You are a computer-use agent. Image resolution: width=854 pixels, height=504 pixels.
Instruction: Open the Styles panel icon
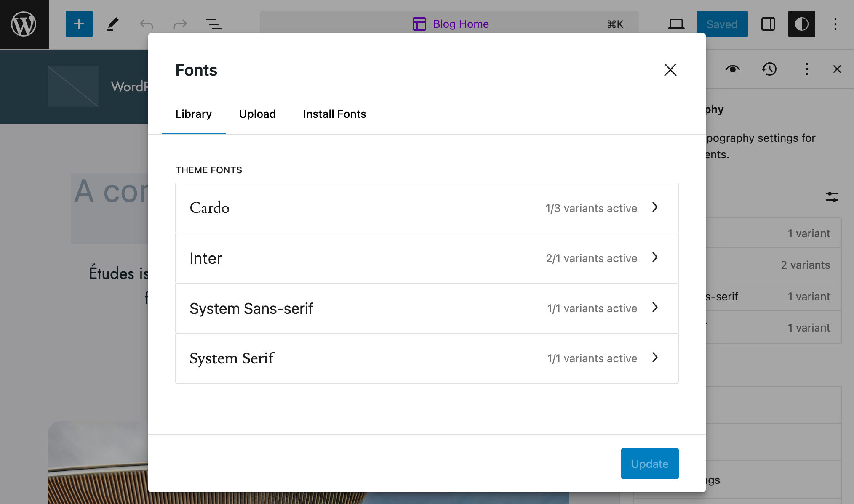(x=801, y=24)
